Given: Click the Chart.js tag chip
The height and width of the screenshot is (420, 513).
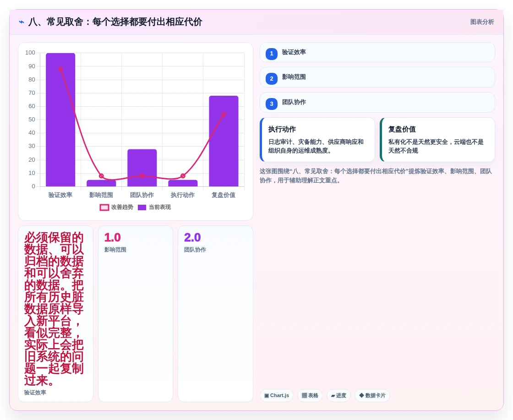Looking at the screenshot, I should [x=277, y=395].
